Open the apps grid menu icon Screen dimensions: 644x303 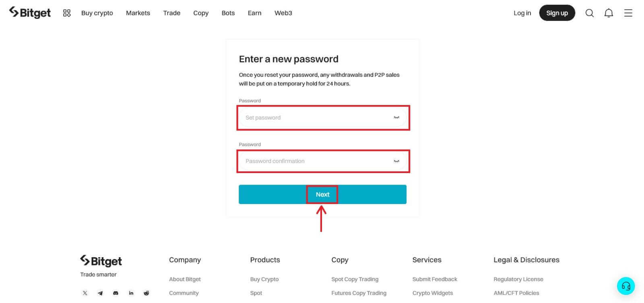(x=67, y=13)
